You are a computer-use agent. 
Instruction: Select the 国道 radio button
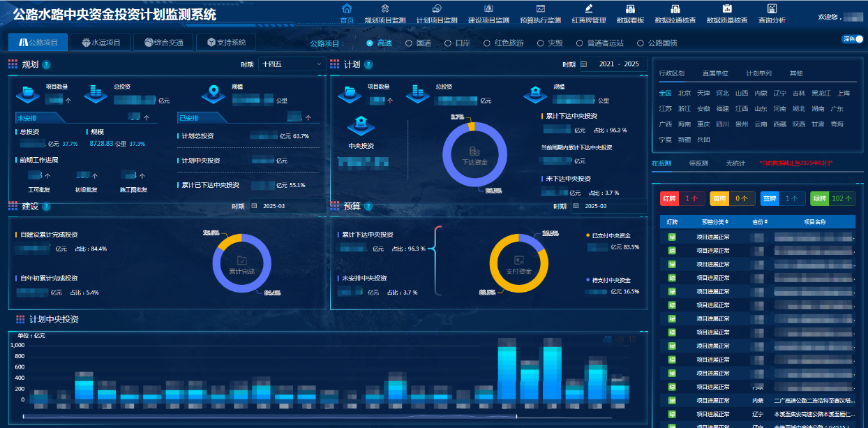(410, 43)
